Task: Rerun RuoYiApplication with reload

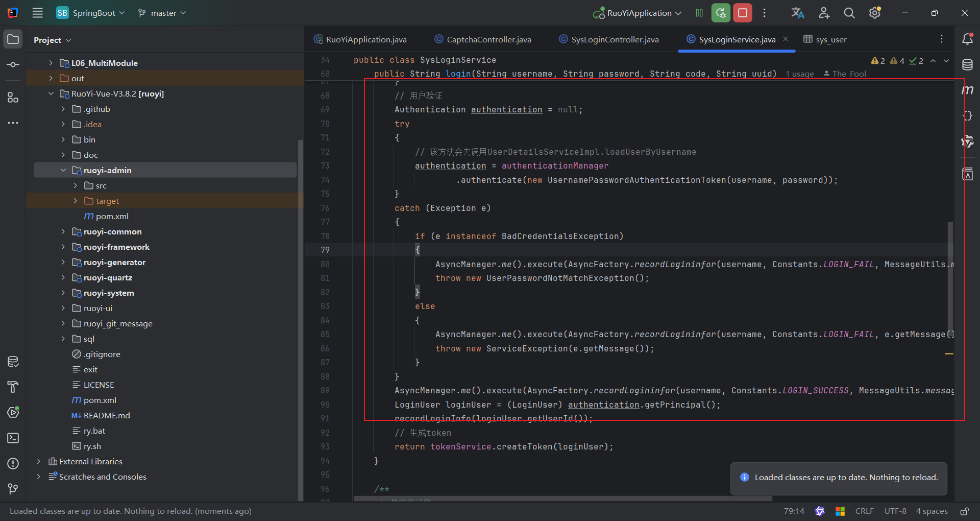Action: [721, 13]
